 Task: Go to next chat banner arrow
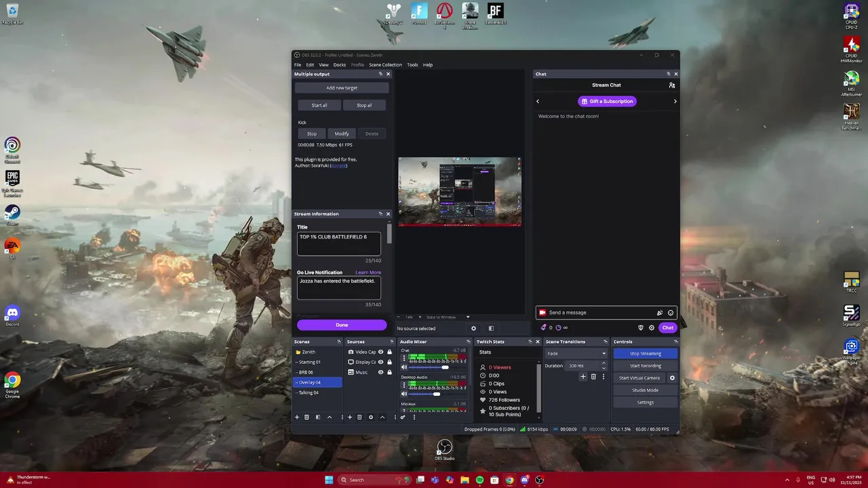click(675, 102)
